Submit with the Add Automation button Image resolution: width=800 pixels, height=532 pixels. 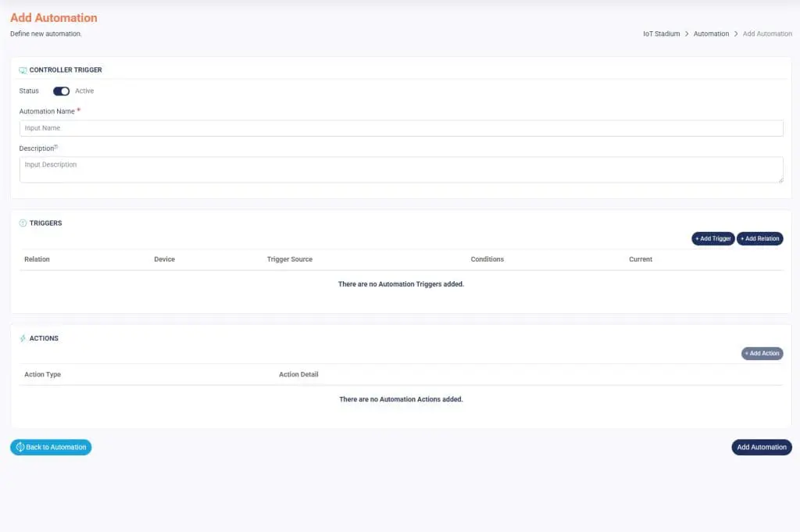point(761,448)
